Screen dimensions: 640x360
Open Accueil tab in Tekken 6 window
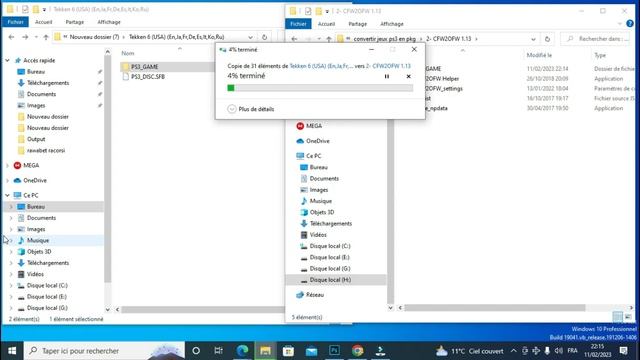pos(43,22)
